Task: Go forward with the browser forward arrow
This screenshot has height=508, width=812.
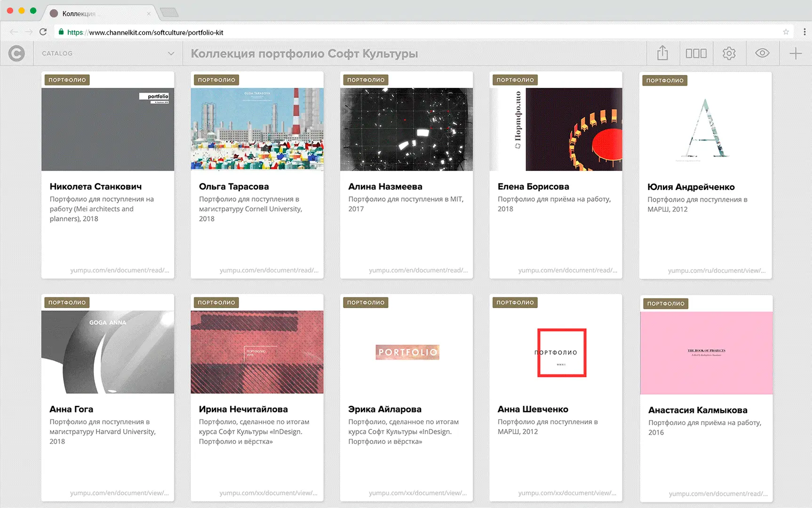Action: (29, 32)
